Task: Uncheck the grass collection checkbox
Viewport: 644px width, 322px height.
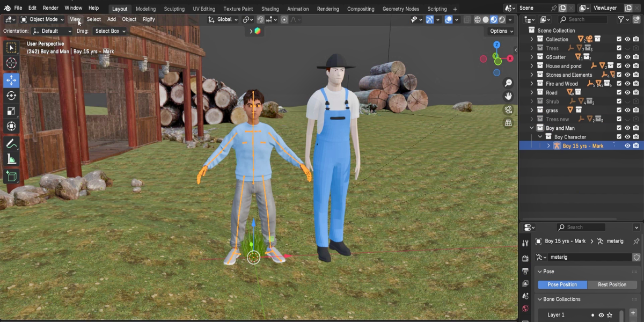Action: click(619, 110)
